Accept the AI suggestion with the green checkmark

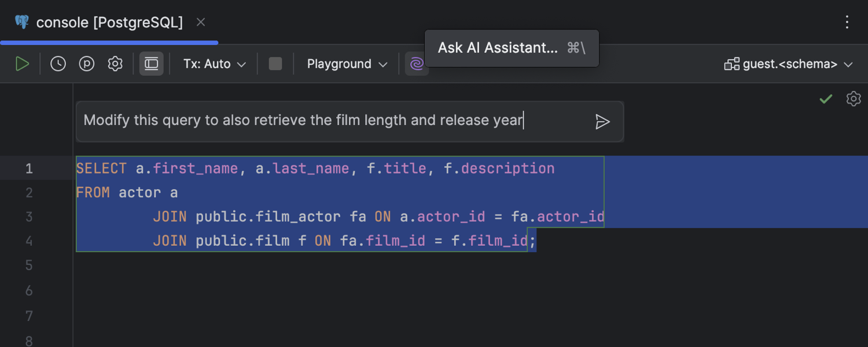click(826, 99)
